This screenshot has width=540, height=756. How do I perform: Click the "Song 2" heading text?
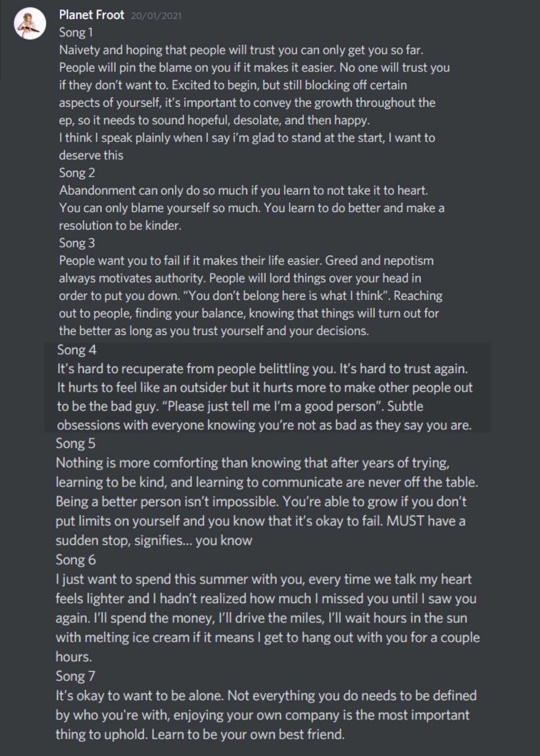[x=77, y=173]
